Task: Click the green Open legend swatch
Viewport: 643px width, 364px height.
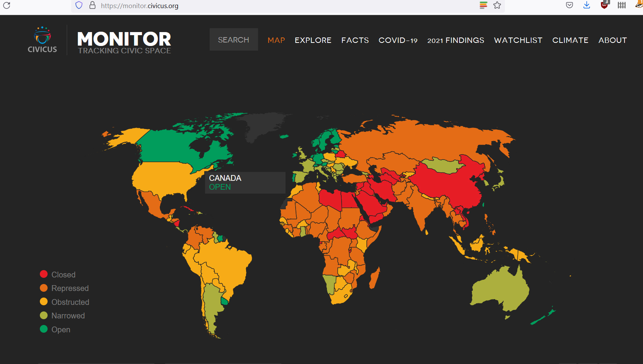Action: [x=44, y=329]
